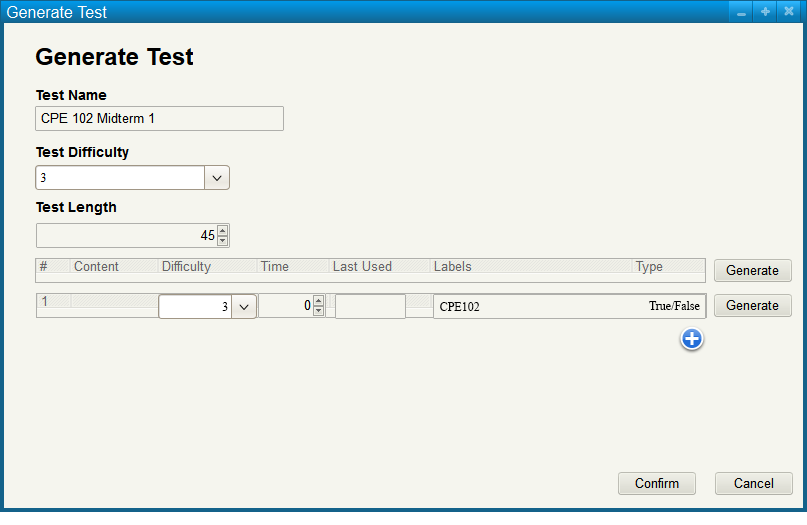This screenshot has height=525, width=807.
Task: Click the blue plus add-question icon
Action: pos(692,340)
